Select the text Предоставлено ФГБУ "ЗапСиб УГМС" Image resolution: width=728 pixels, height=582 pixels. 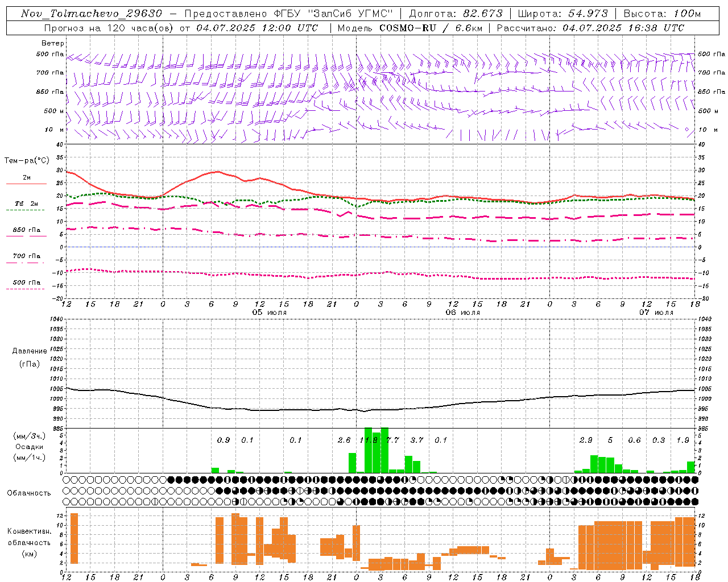pyautogui.click(x=289, y=14)
